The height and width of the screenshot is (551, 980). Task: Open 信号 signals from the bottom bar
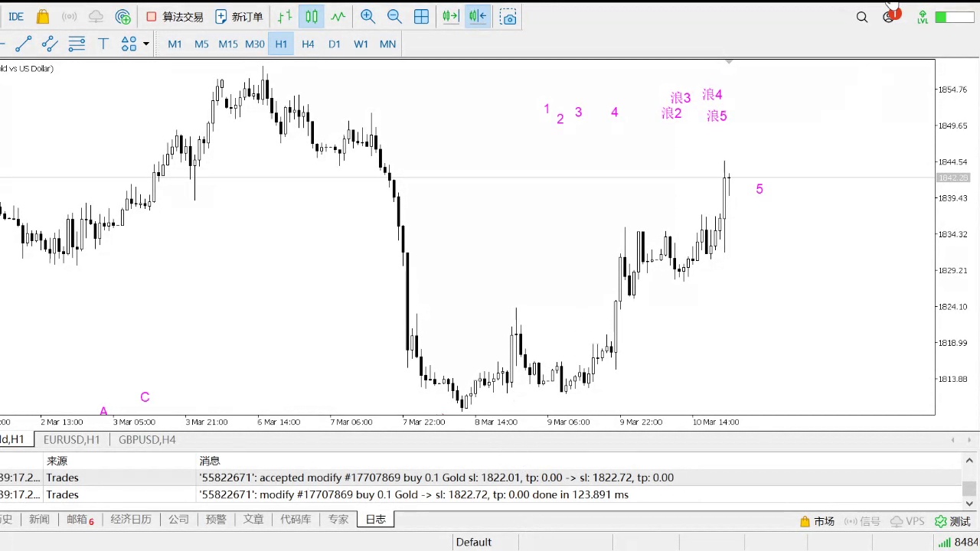tap(862, 521)
